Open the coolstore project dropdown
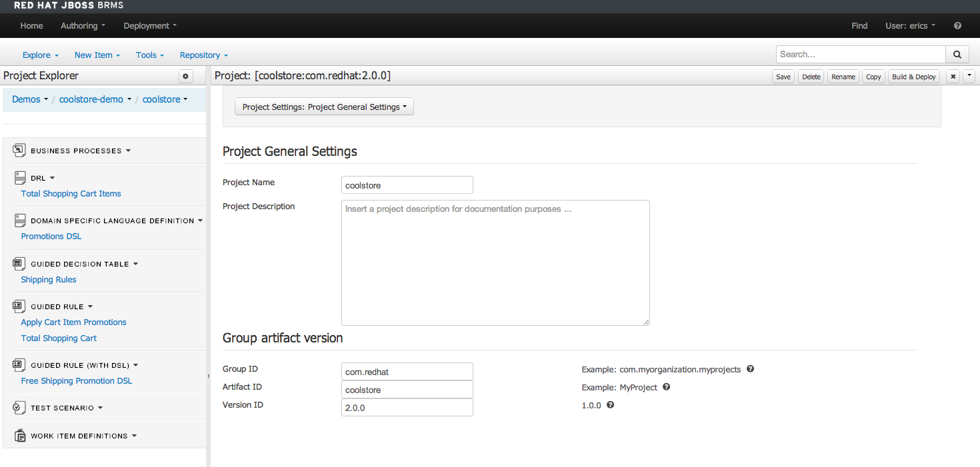Viewport: 980px width, 467px height. 165,99
